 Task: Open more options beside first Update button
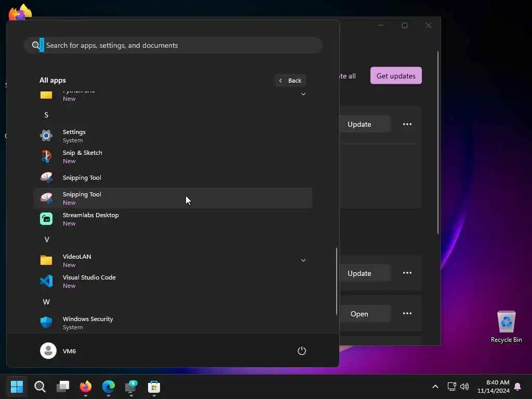(x=407, y=124)
